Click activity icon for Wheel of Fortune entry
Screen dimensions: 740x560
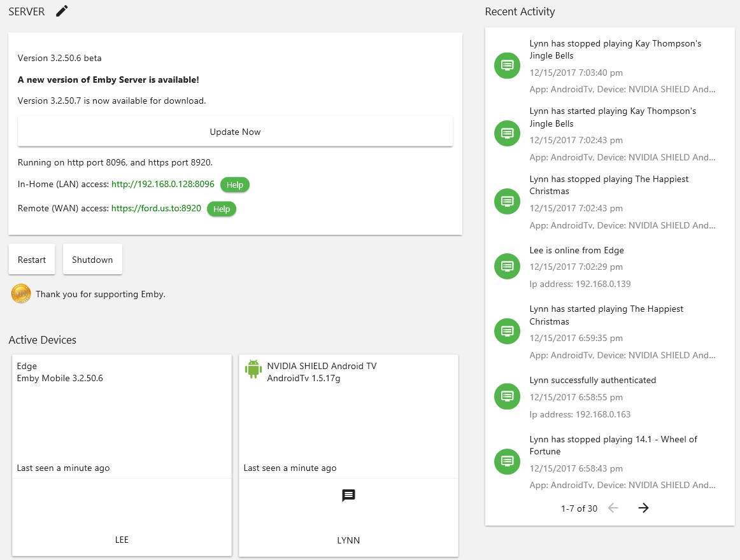tap(508, 461)
